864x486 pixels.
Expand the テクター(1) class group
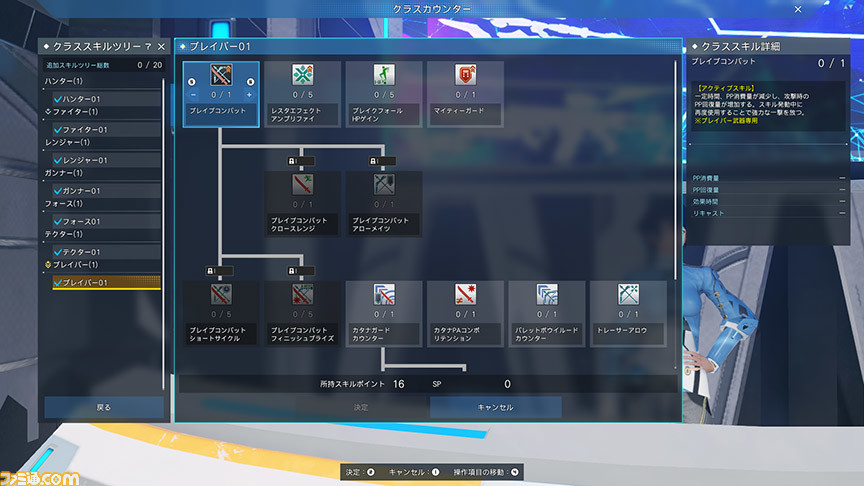pyautogui.click(x=64, y=234)
